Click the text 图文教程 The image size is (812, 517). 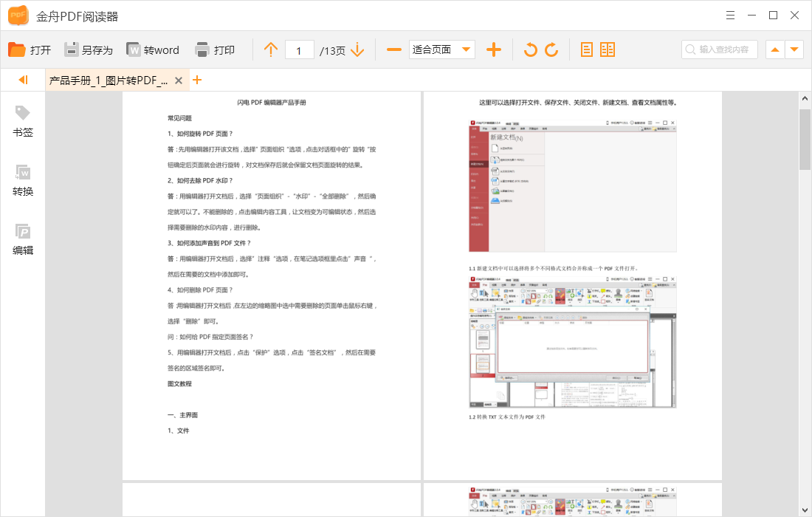(x=179, y=384)
